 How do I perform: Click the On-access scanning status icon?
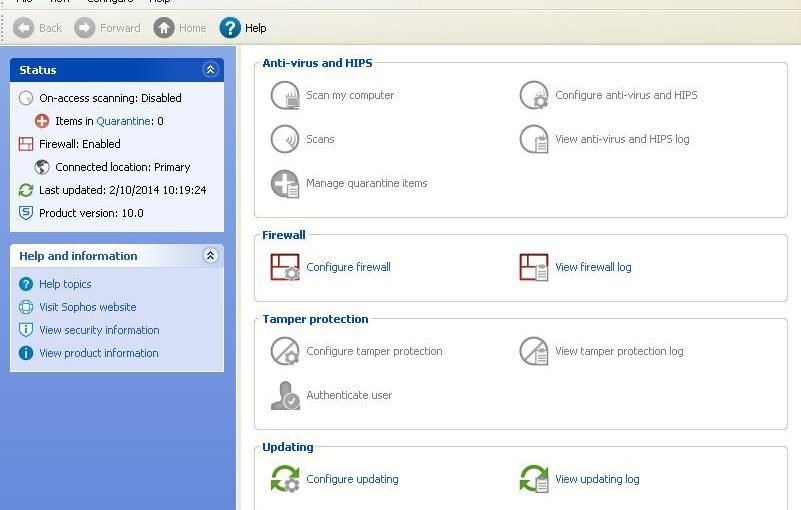pos(26,98)
